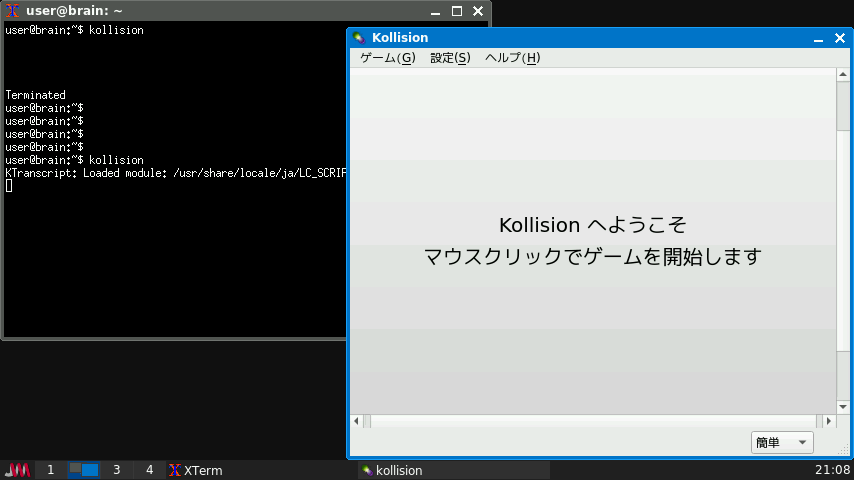This screenshot has width=854, height=480.
Task: Close the Kollision window
Action: point(839,38)
